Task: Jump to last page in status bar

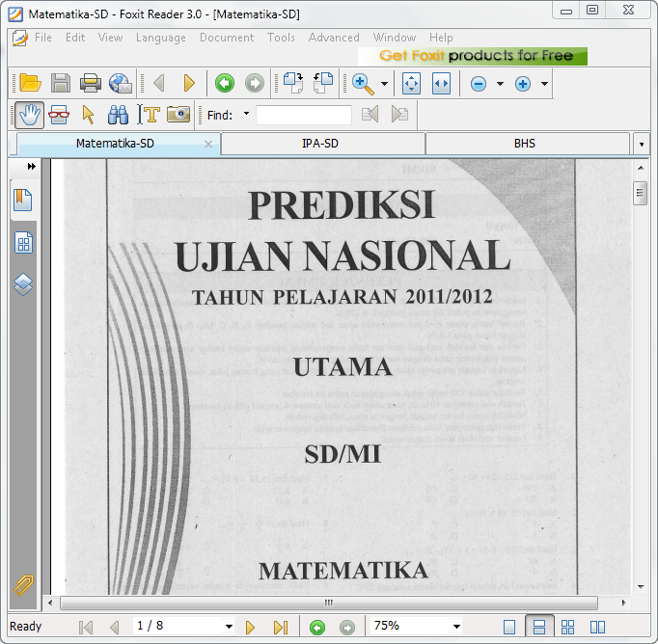Action: [x=281, y=628]
